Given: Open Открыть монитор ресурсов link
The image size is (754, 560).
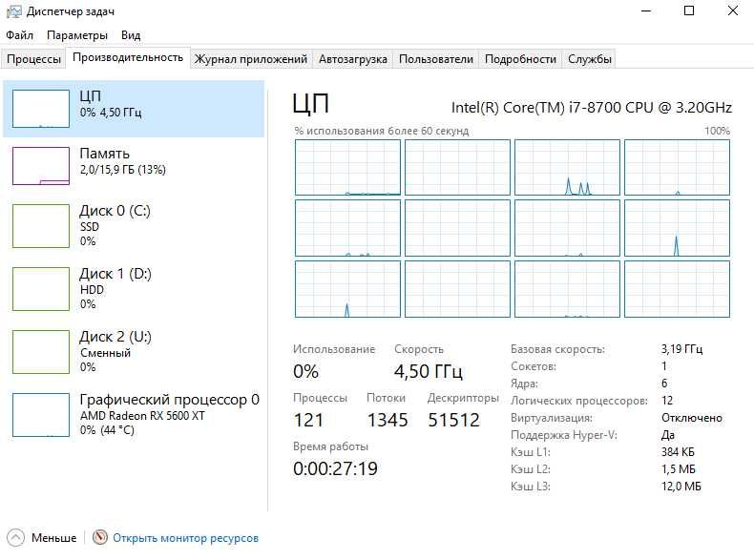Looking at the screenshot, I should click(185, 538).
